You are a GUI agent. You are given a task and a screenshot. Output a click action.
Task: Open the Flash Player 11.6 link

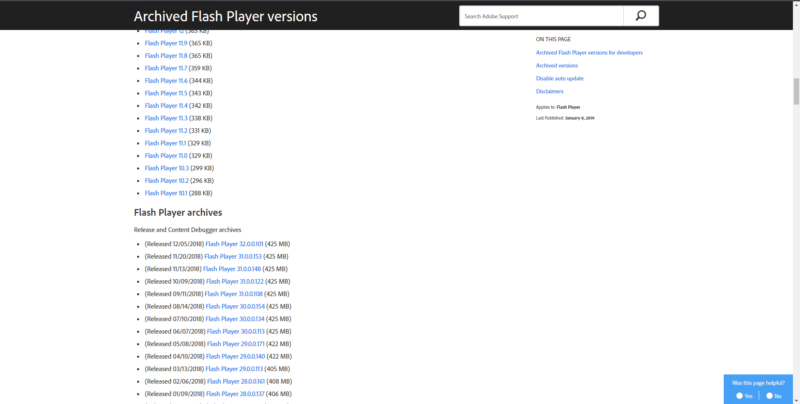tap(166, 81)
